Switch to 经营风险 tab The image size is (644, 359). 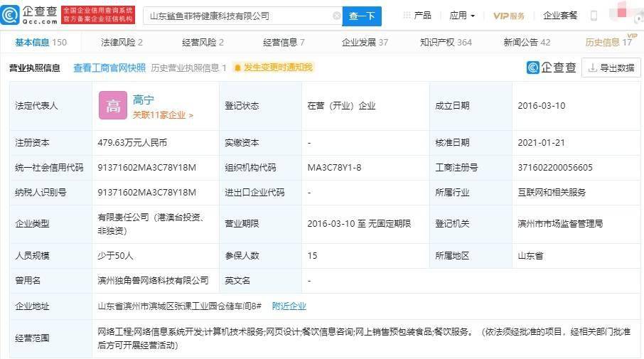tap(203, 43)
